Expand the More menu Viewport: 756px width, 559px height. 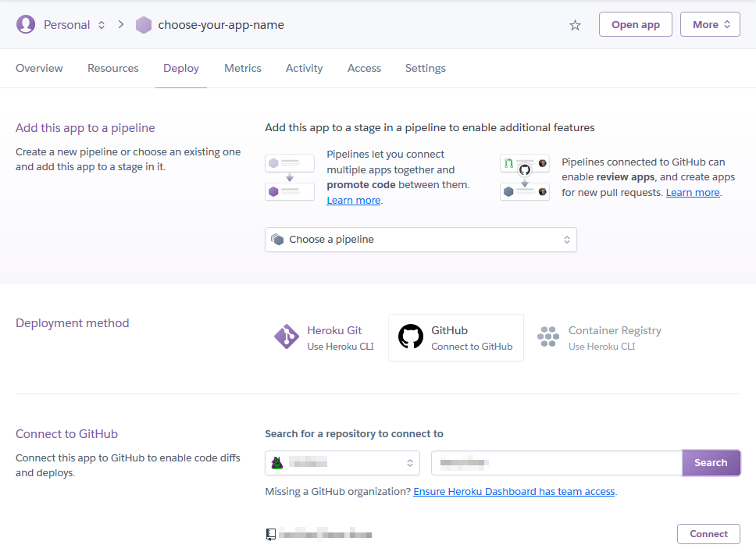[710, 24]
